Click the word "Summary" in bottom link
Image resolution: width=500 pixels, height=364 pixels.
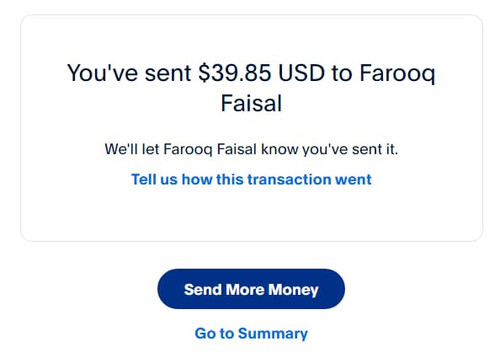(x=273, y=334)
